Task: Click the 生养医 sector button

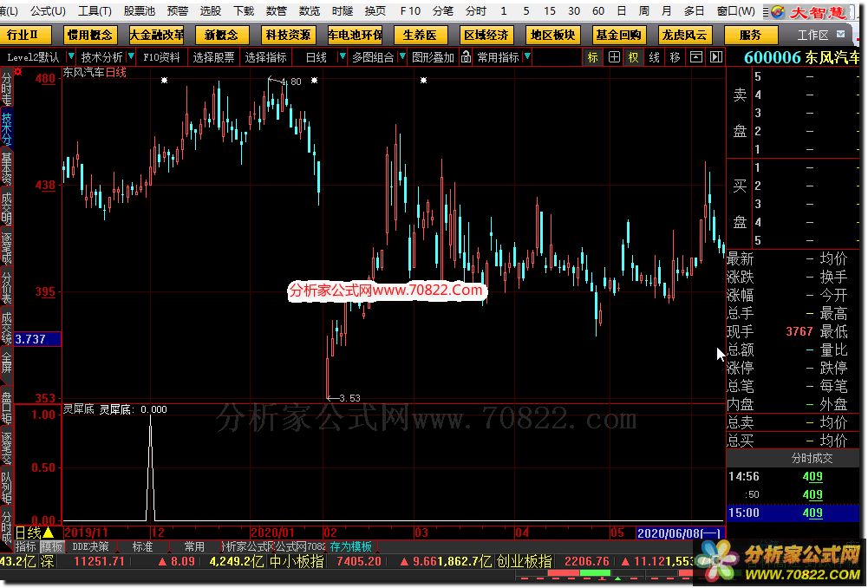Action: click(x=420, y=35)
